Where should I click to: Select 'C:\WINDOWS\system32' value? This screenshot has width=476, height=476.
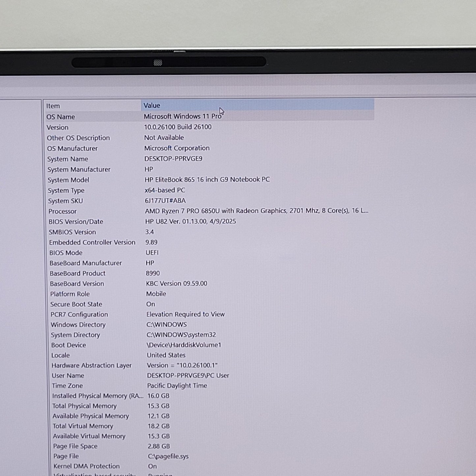[182, 335]
